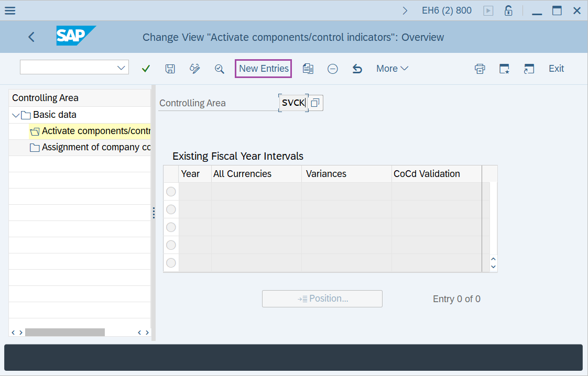Click the SAP back arrow

pyautogui.click(x=31, y=37)
